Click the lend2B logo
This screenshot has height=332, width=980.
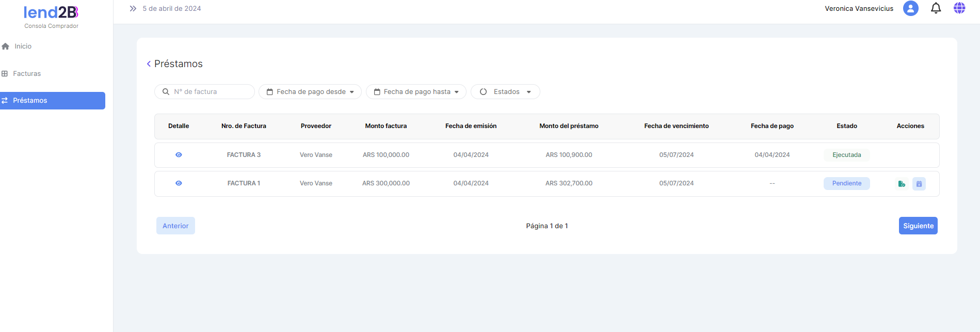(x=51, y=12)
